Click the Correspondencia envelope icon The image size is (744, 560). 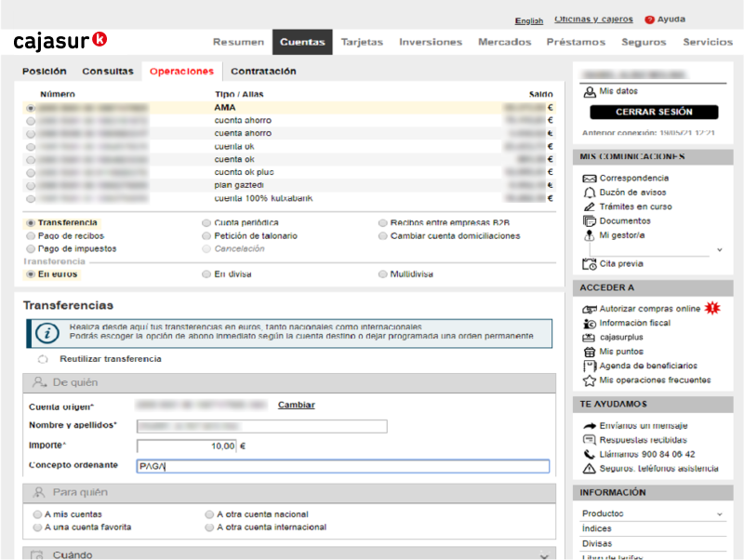click(589, 179)
